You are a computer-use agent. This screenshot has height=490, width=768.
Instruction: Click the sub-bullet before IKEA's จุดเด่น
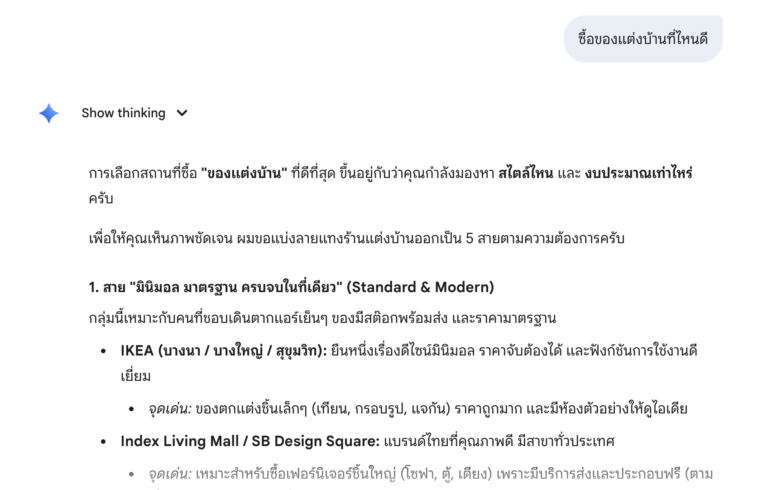[135, 409]
